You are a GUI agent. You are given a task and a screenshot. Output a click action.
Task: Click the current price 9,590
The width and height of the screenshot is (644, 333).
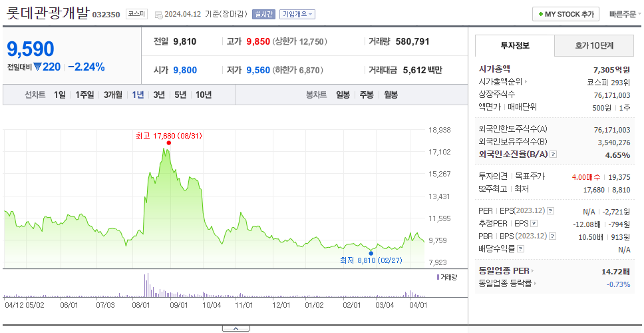(x=31, y=49)
